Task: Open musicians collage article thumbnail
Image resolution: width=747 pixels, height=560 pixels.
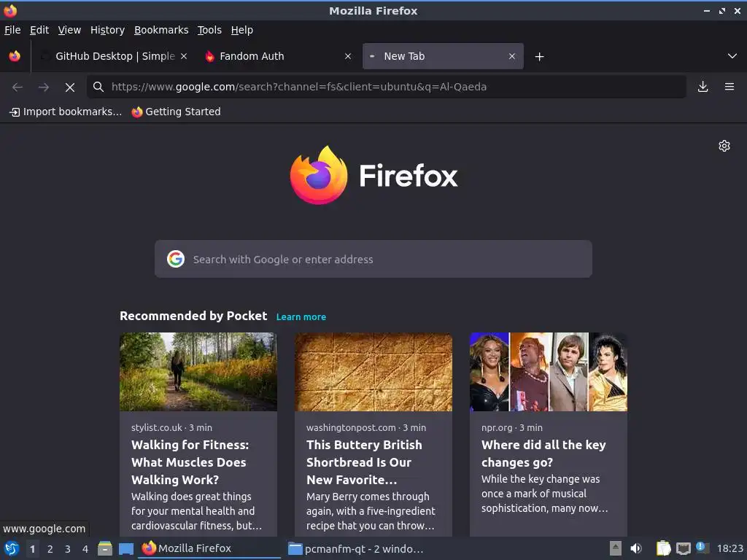Action: 549,372
